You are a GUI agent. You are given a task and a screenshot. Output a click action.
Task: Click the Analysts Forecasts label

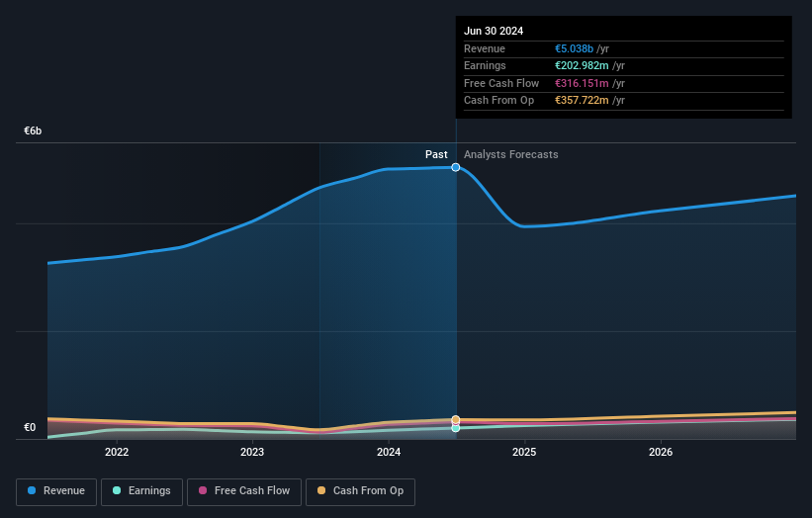(510, 154)
